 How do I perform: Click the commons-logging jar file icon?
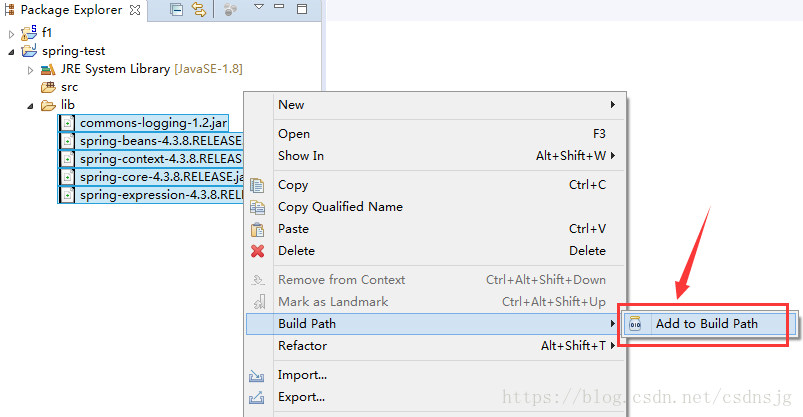pos(67,123)
